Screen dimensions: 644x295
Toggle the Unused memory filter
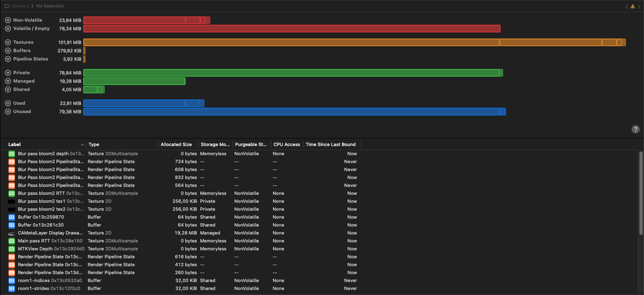[8, 111]
